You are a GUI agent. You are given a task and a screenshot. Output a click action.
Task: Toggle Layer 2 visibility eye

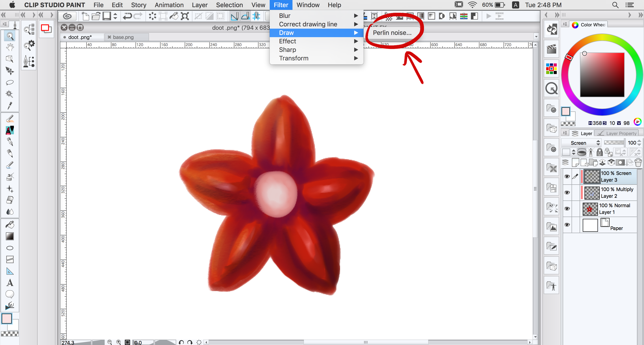tap(567, 192)
